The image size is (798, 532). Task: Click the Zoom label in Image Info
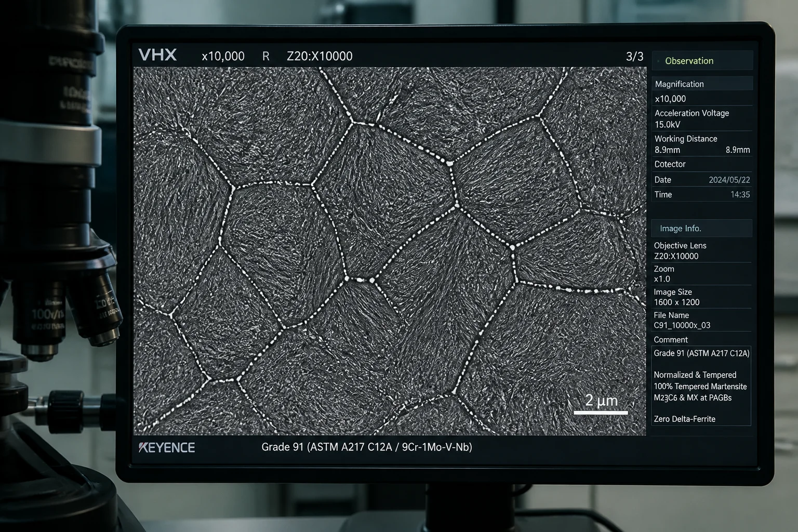[664, 269]
